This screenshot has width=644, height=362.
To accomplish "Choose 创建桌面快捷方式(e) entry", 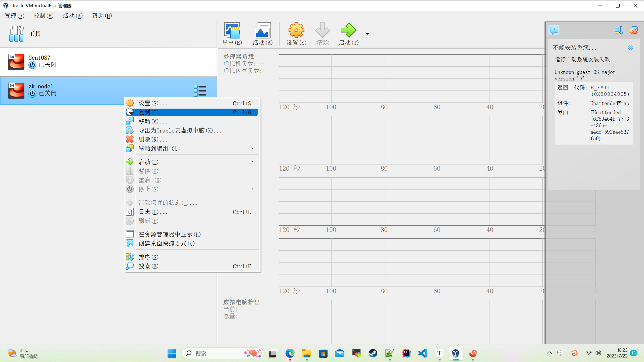I will click(192, 243).
